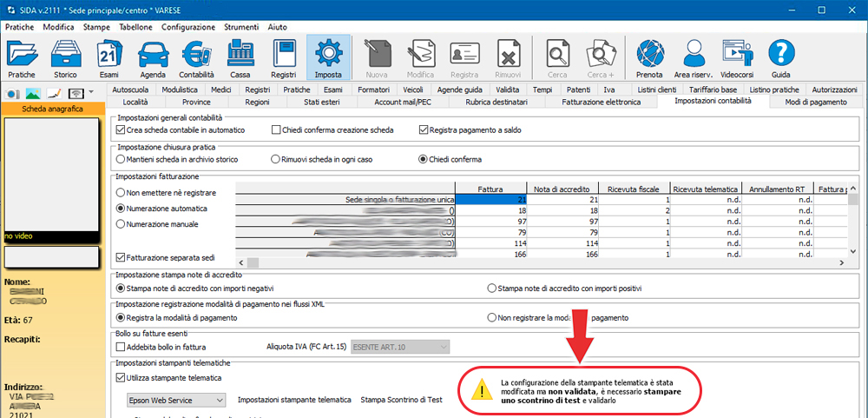Enable Chiedi conferma creazione scheda

tap(276, 130)
